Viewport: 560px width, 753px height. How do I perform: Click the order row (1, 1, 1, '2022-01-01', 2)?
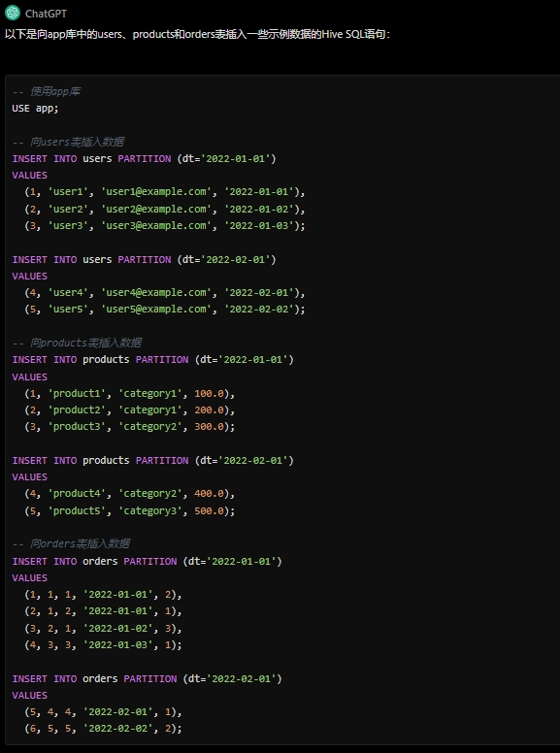click(103, 595)
